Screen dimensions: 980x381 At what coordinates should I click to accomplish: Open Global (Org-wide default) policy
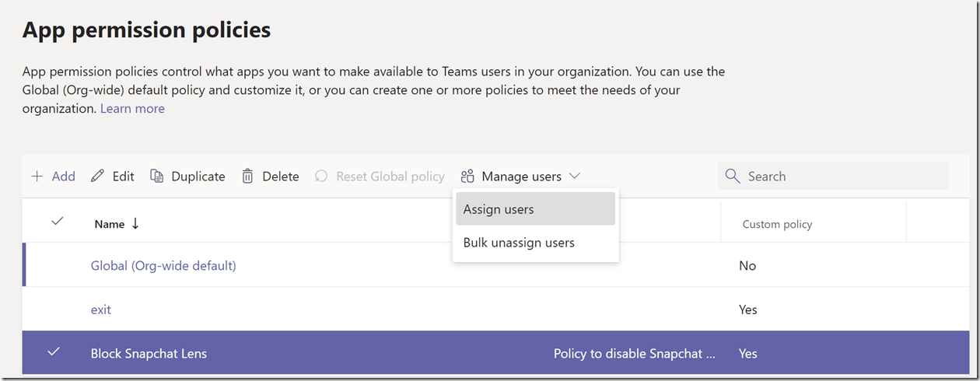[163, 266]
